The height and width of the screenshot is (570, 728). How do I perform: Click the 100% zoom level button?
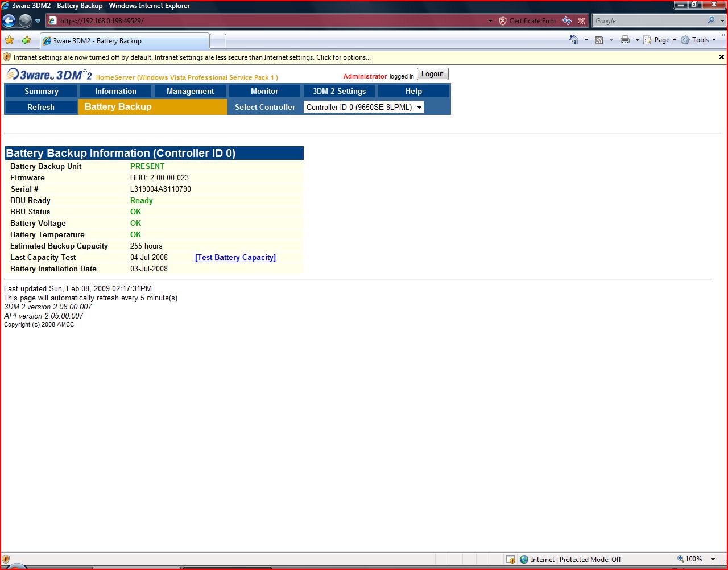[689, 559]
